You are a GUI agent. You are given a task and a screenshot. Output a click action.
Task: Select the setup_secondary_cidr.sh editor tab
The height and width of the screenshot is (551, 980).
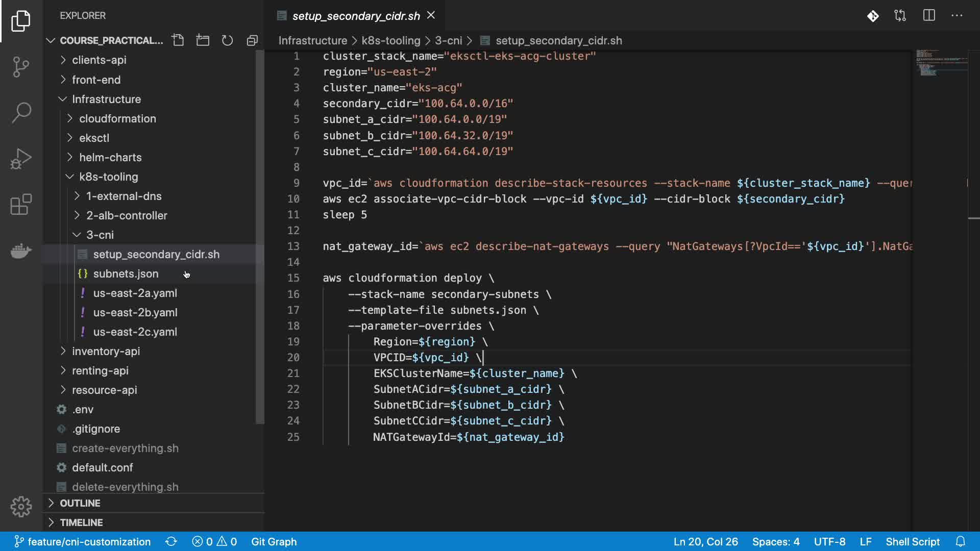point(356,16)
